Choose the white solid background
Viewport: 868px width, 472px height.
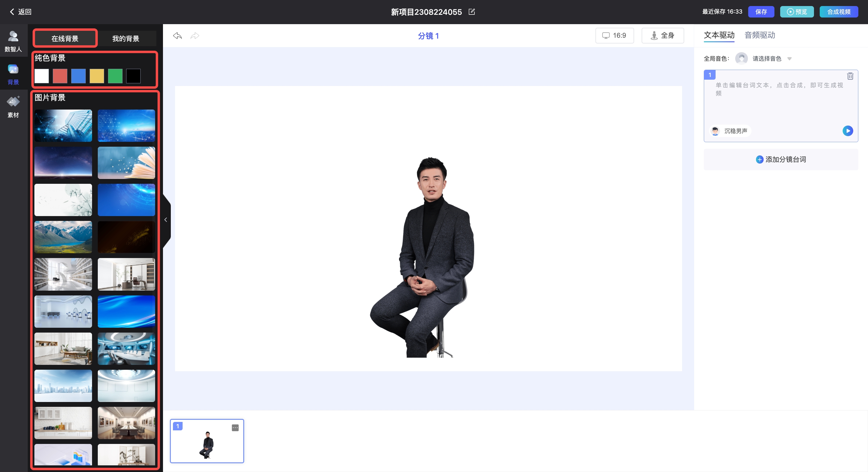tap(42, 76)
